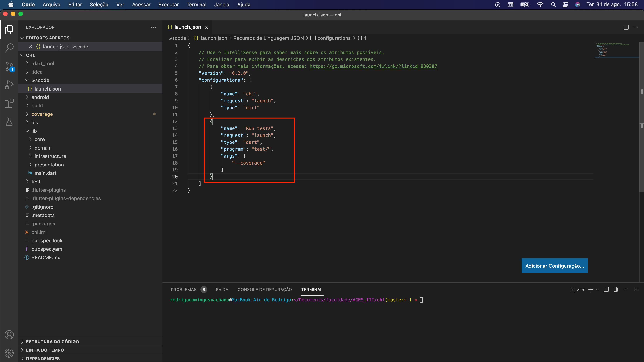Kill the terminal with the trash icon
The height and width of the screenshot is (362, 644).
615,289
